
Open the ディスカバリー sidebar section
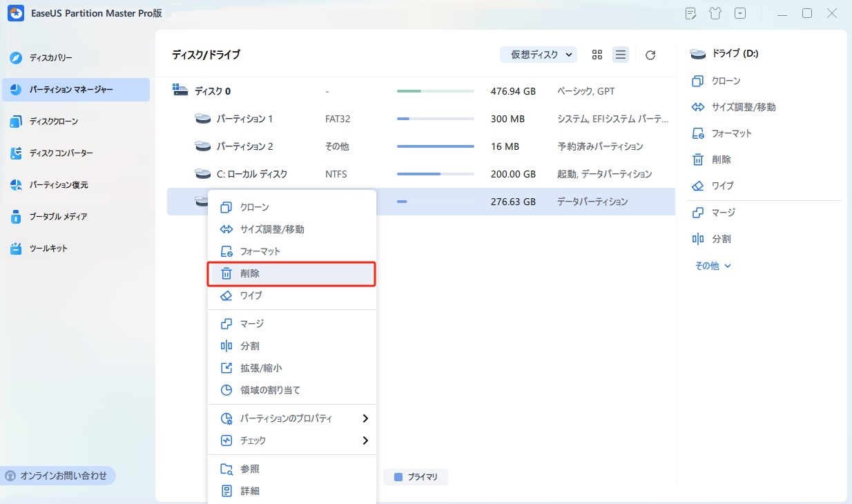pyautogui.click(x=50, y=58)
